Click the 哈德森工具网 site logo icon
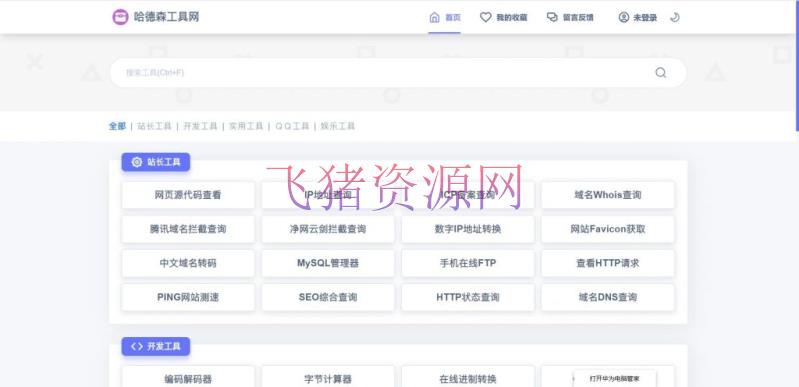The height and width of the screenshot is (387, 799). tap(120, 17)
